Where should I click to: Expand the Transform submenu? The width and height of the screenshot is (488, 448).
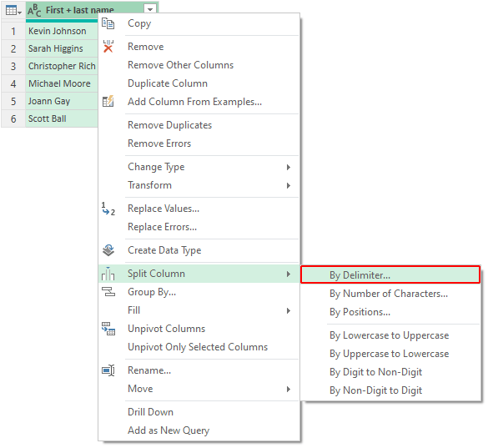coord(289,186)
